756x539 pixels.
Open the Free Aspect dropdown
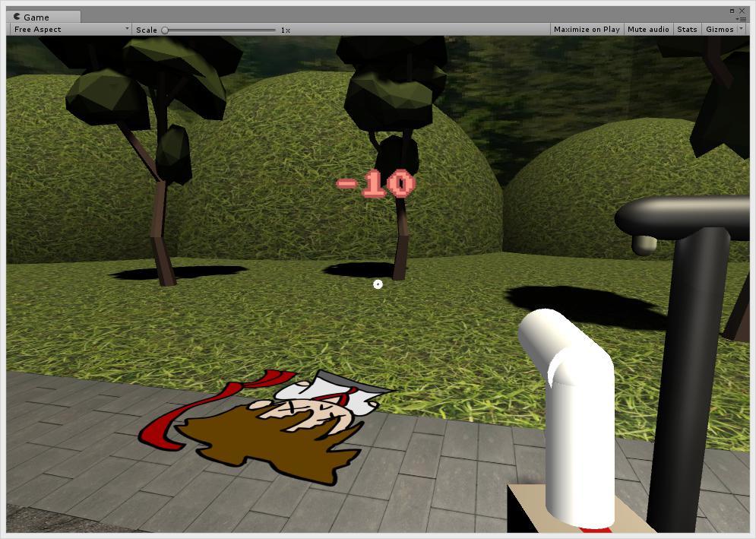pos(71,30)
